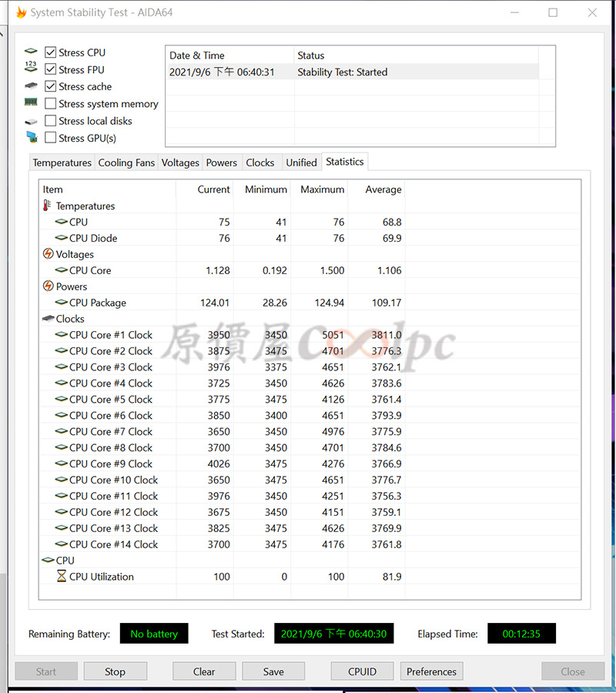The height and width of the screenshot is (693, 616).
Task: Click the GPU monitor icon
Action: tap(32, 137)
